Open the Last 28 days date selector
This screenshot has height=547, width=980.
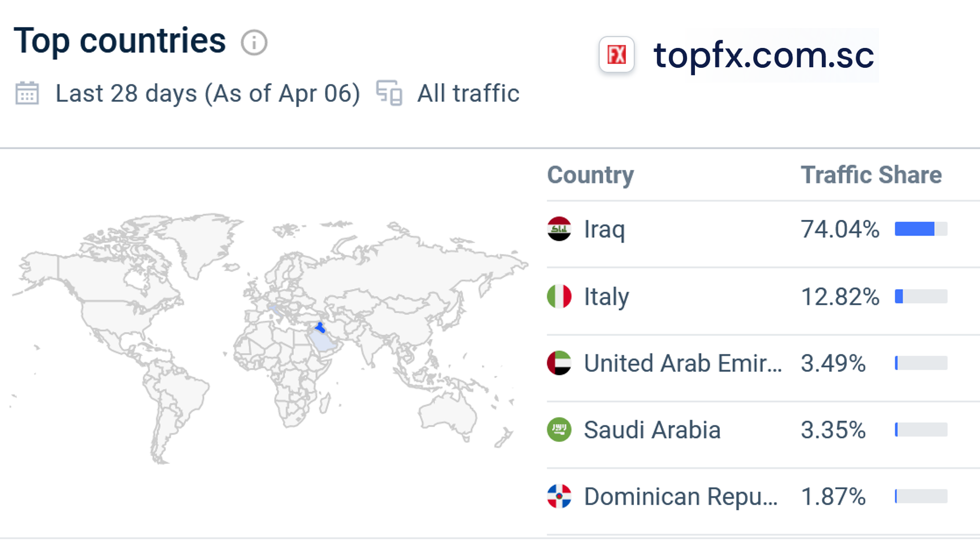(207, 93)
